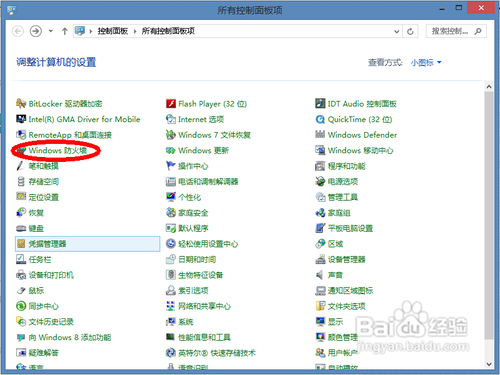Click the 控制面板 breadcrumb
This screenshot has width=500, height=375.
[x=113, y=31]
